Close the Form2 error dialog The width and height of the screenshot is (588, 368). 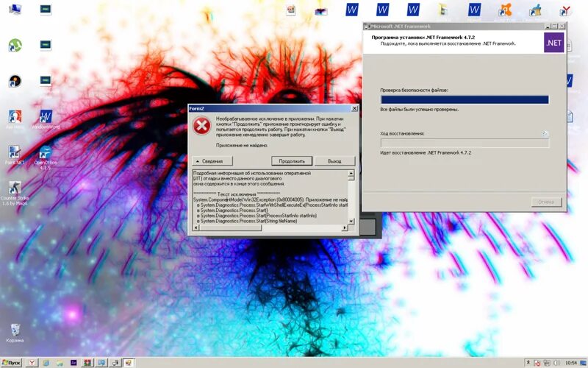[354, 108]
